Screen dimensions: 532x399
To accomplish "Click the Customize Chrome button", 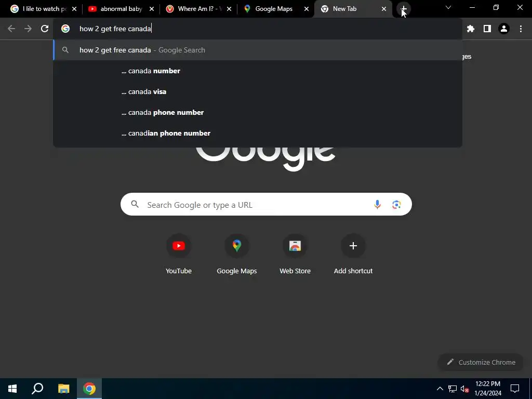I will click(x=481, y=362).
